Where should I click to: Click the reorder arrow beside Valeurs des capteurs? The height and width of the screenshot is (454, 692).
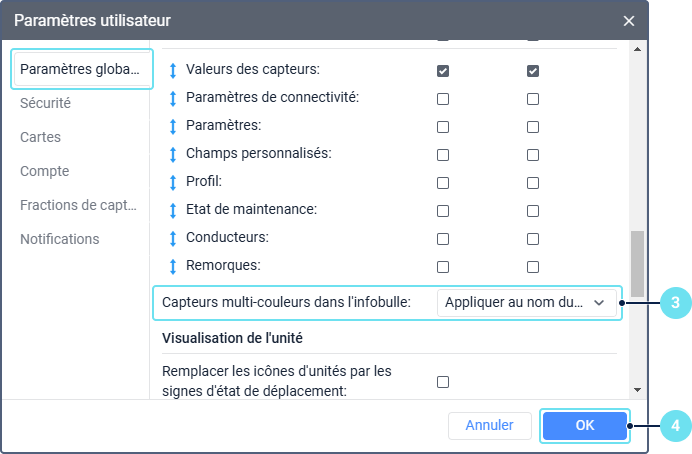pyautogui.click(x=173, y=71)
